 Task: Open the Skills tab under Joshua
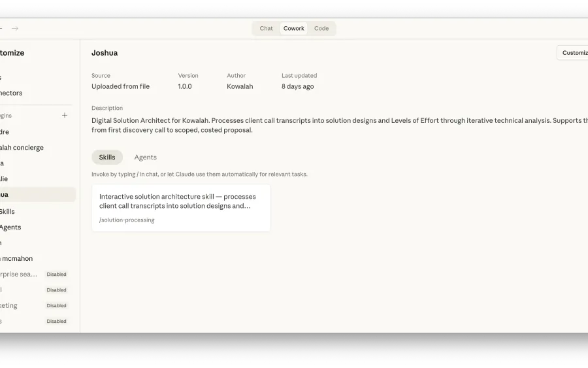tap(107, 157)
